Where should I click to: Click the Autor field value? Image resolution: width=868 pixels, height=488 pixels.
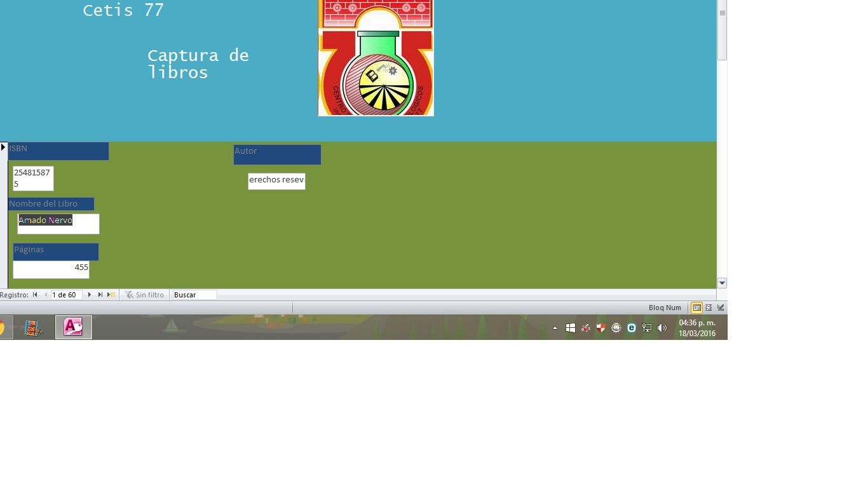click(x=276, y=181)
